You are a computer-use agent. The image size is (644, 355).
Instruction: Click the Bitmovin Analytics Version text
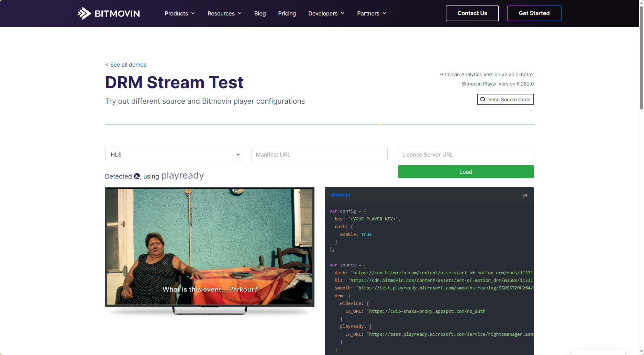pyautogui.click(x=487, y=75)
